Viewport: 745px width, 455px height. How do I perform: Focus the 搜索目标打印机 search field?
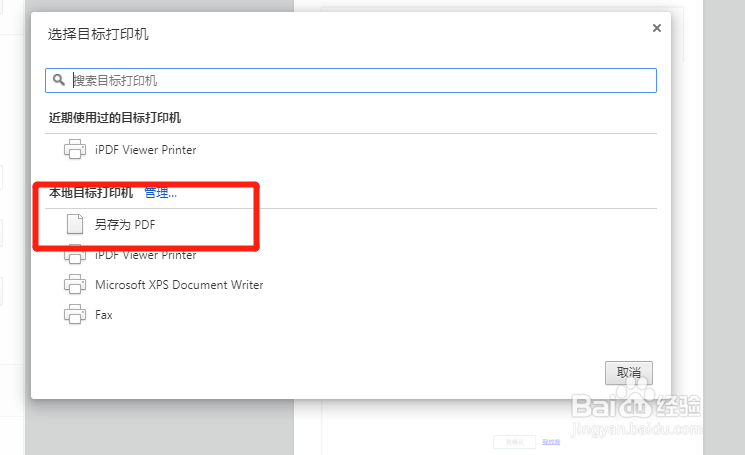(351, 80)
